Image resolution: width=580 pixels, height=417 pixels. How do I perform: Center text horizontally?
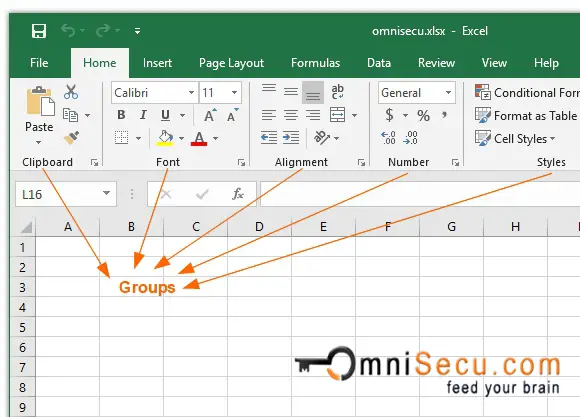pos(291,115)
